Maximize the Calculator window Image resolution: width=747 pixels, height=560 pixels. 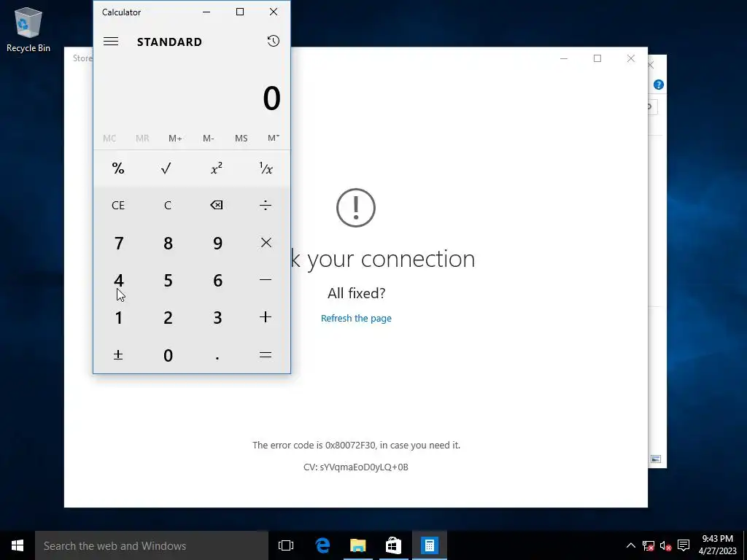pyautogui.click(x=240, y=12)
